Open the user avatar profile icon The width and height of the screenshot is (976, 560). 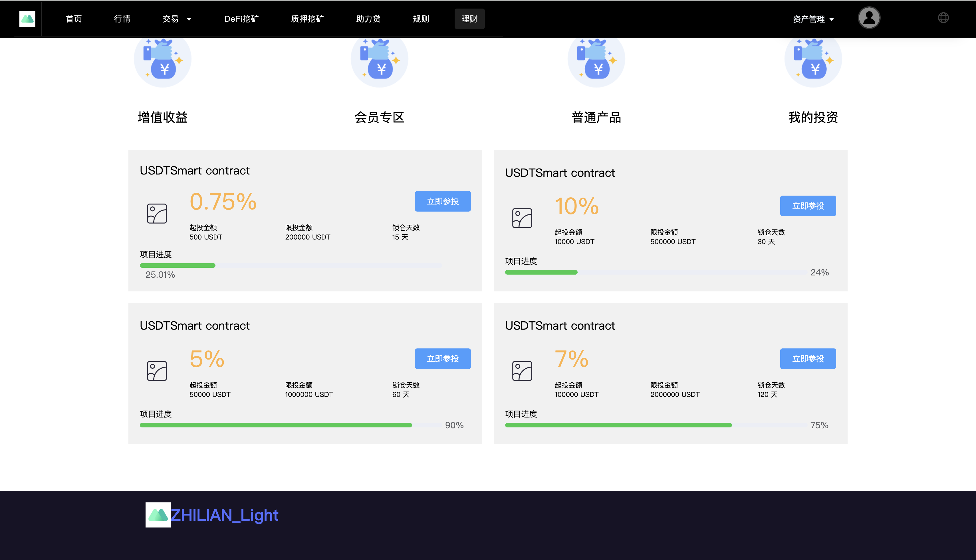869,18
